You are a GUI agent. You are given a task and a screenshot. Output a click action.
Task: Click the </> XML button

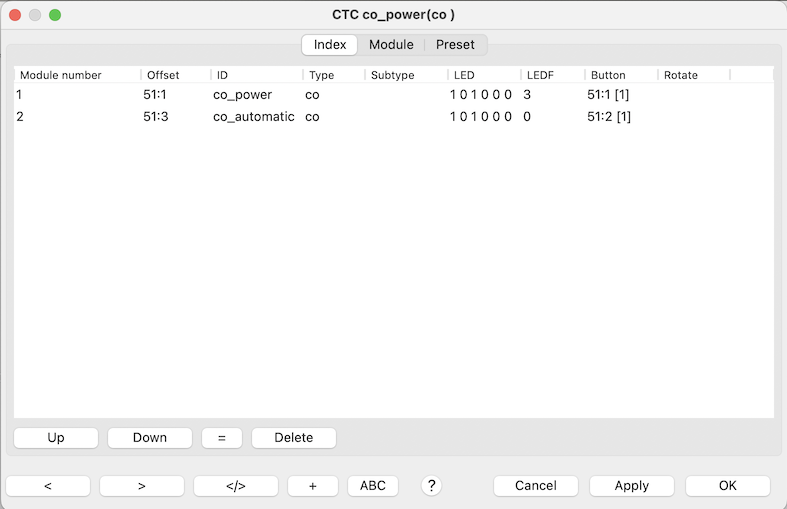coord(236,486)
